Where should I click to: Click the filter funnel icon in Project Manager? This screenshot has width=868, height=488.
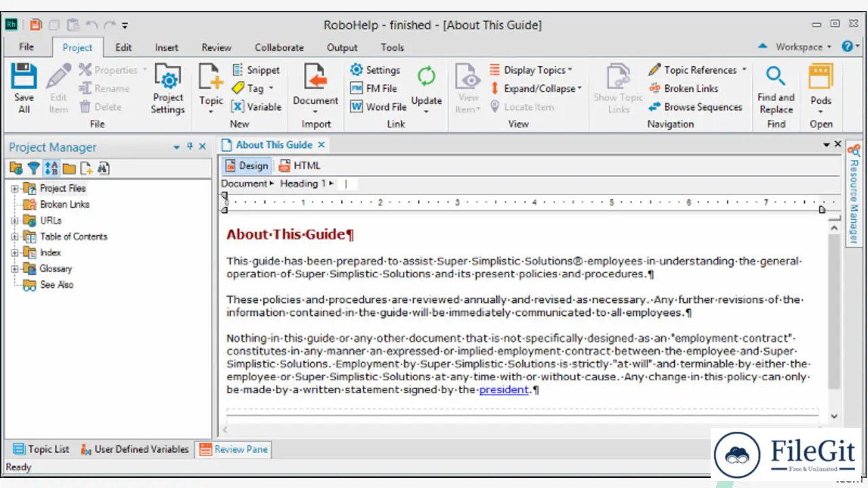pos(33,168)
